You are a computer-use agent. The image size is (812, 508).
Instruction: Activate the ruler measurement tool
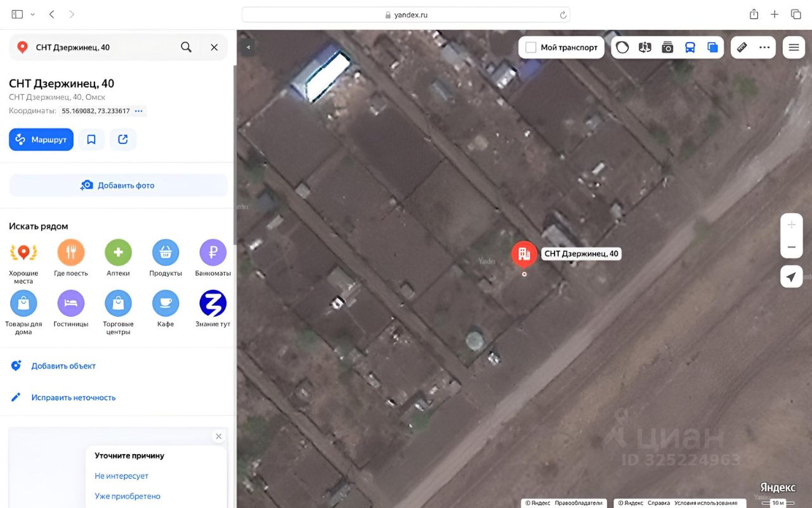click(742, 48)
